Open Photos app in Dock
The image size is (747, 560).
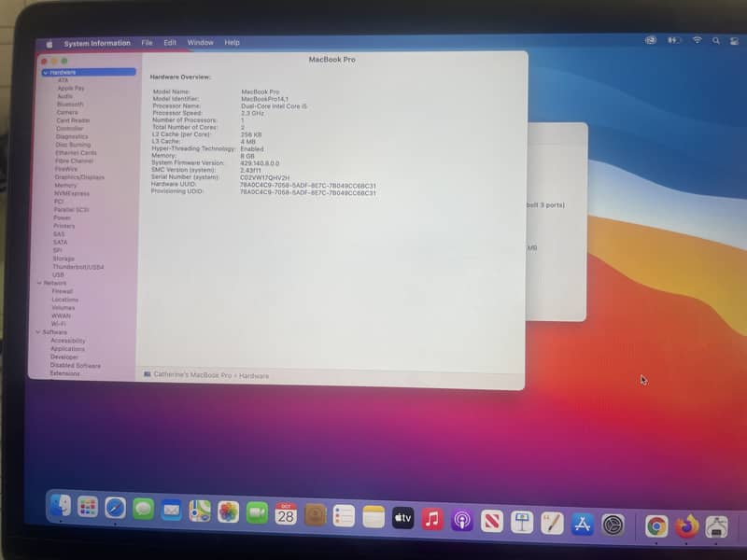pos(228,512)
